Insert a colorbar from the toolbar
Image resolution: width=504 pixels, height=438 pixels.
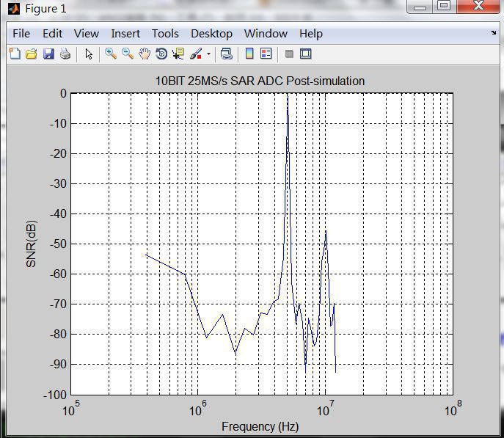pyautogui.click(x=249, y=54)
